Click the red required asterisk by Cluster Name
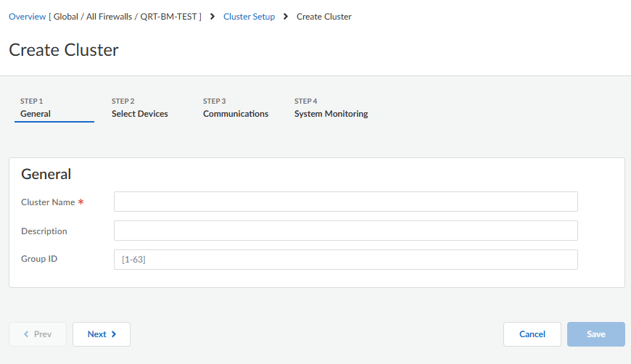Image resolution: width=631 pixels, height=364 pixels. coord(81,202)
